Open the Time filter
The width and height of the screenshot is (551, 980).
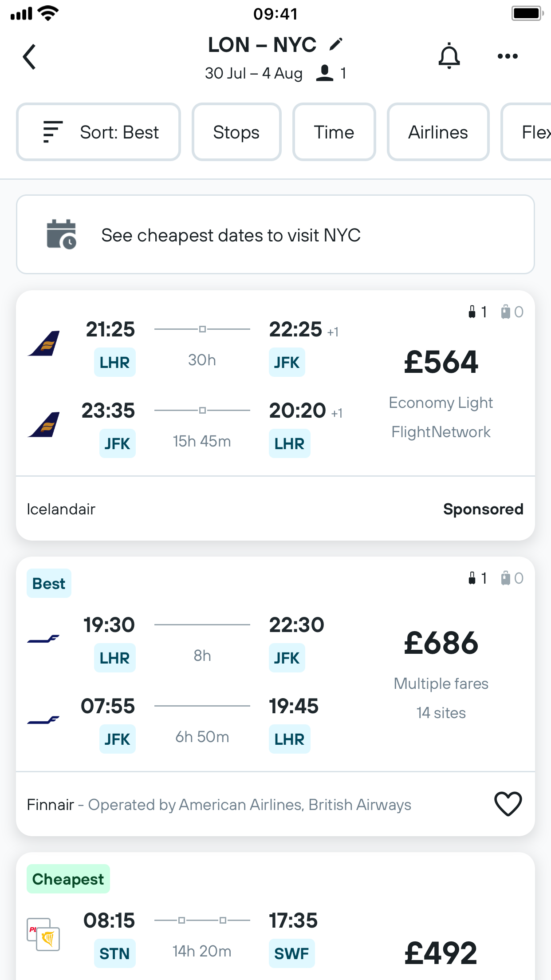tap(334, 132)
